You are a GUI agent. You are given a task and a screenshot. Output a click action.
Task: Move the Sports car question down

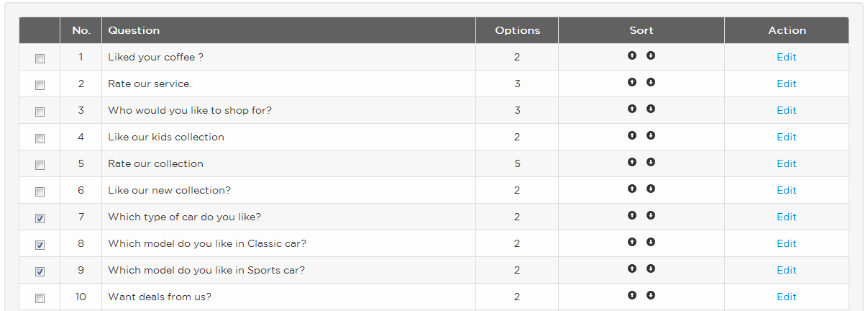click(651, 269)
